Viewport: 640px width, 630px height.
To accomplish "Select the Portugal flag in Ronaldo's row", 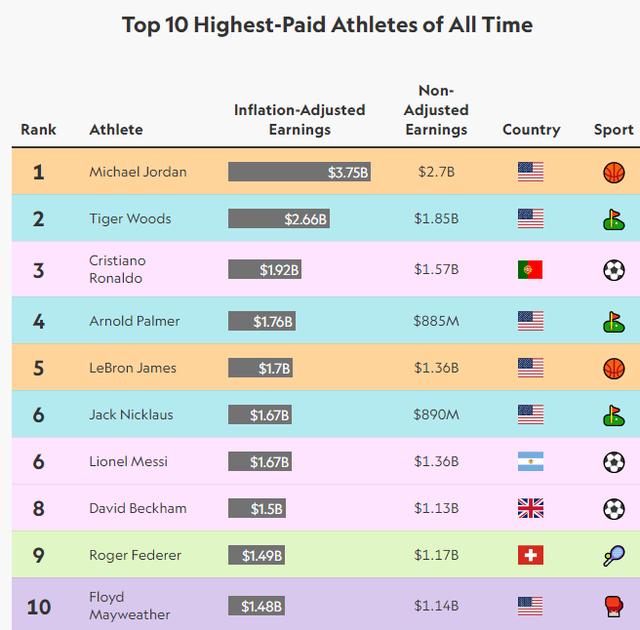I will click(530, 270).
